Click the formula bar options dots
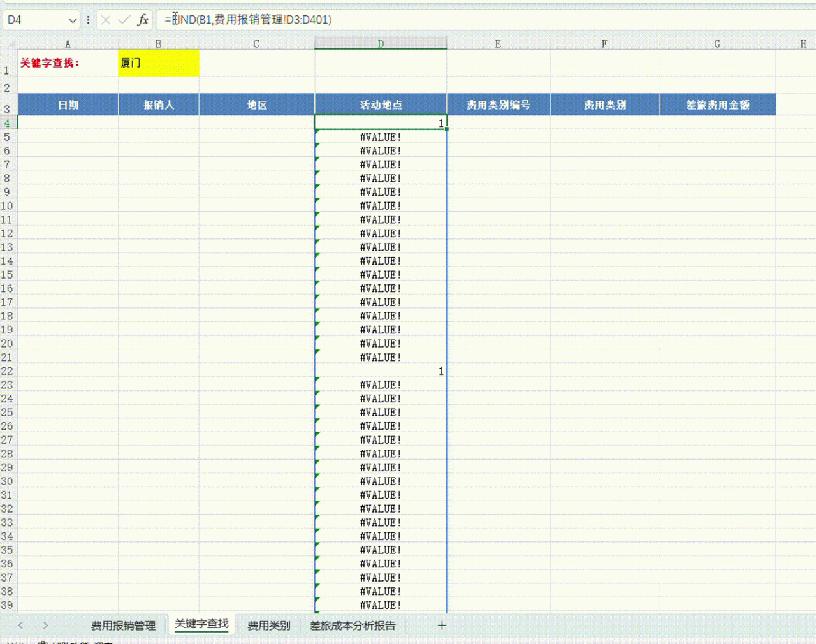The height and width of the screenshot is (644, 816). point(88,20)
